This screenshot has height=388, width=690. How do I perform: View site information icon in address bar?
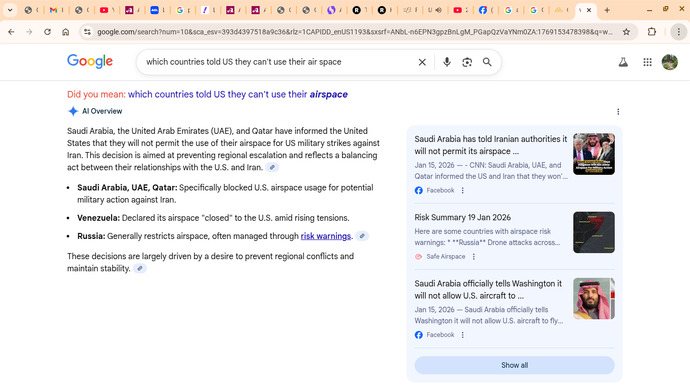point(88,32)
